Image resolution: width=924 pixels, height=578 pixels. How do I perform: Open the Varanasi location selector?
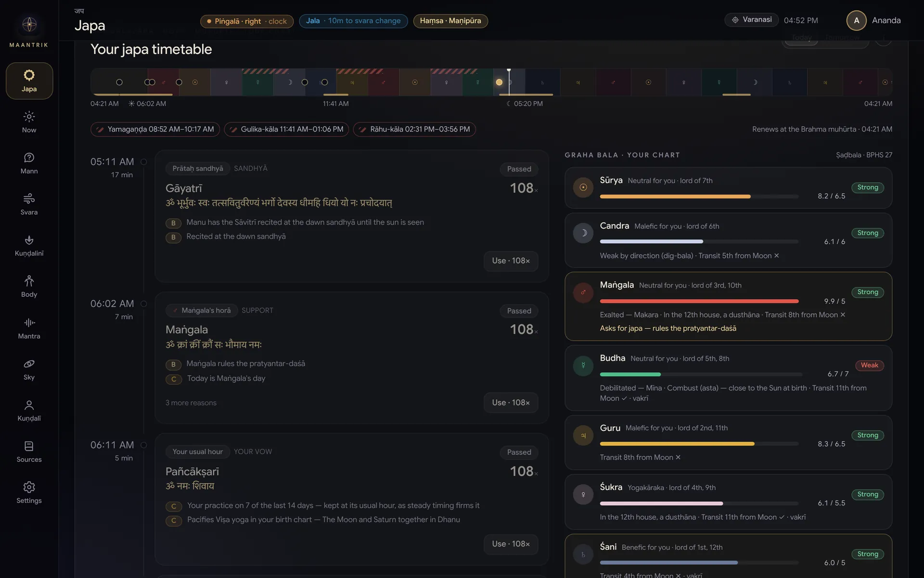(751, 20)
